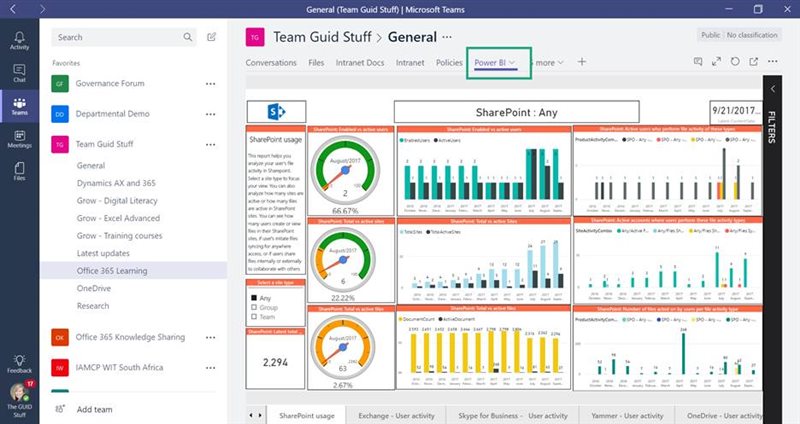
Task: Switch to the Files tab in the channel
Action: pos(316,63)
